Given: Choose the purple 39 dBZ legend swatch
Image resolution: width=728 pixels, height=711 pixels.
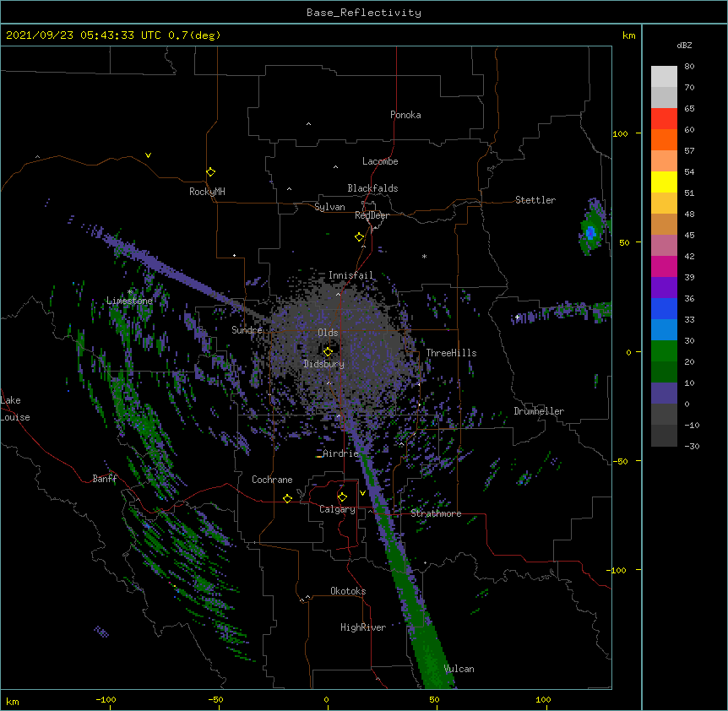Looking at the screenshot, I should click(664, 288).
